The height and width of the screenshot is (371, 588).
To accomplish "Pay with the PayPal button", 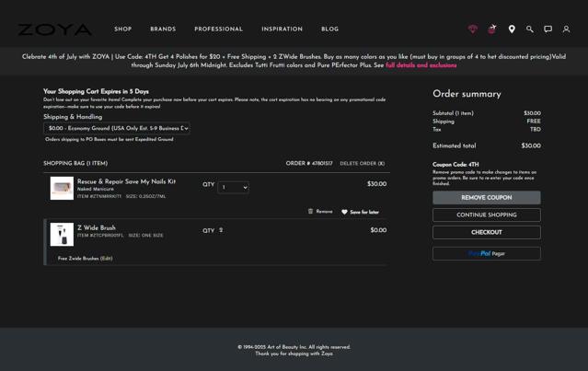I will tap(487, 253).
